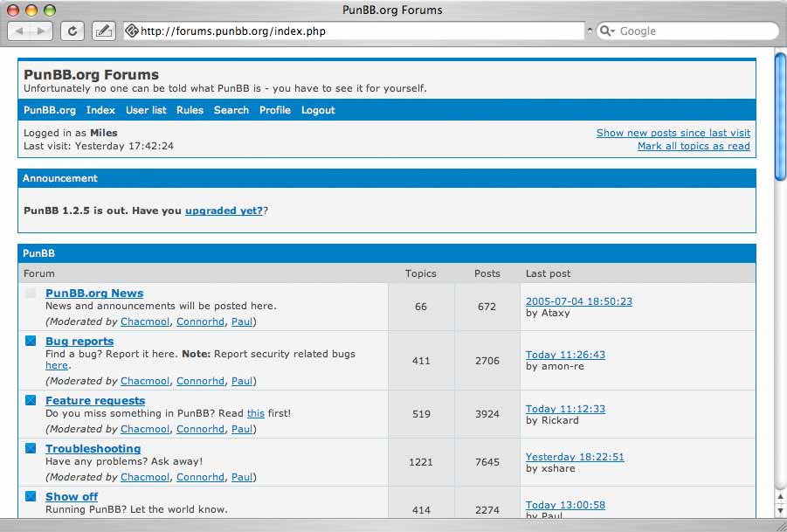
Task: Open the PunBB.org navigation item
Action: 50,110
